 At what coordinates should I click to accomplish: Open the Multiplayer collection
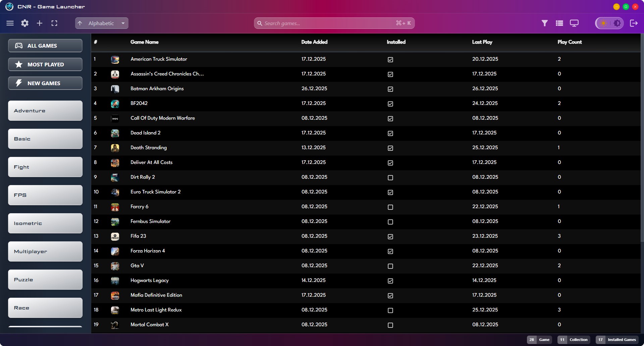click(x=45, y=251)
